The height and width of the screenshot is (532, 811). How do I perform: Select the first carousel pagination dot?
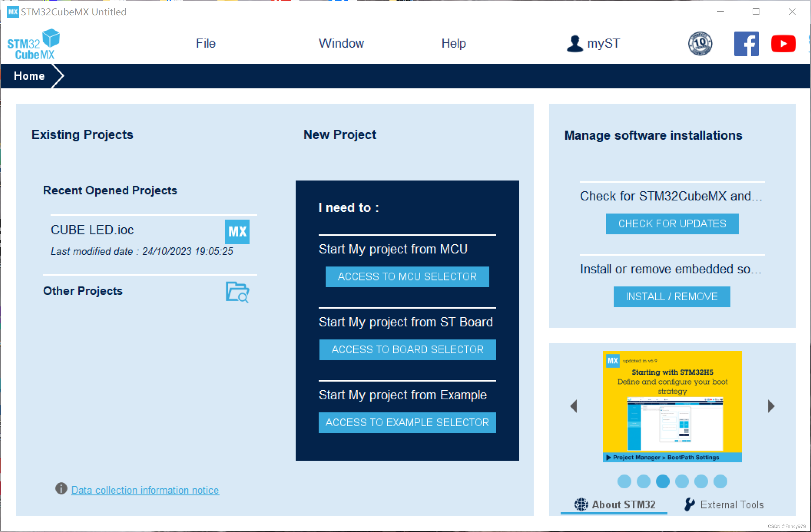[x=624, y=481]
